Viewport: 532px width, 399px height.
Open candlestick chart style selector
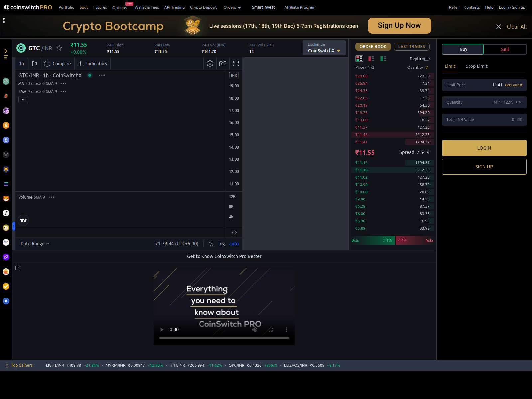[x=34, y=64]
